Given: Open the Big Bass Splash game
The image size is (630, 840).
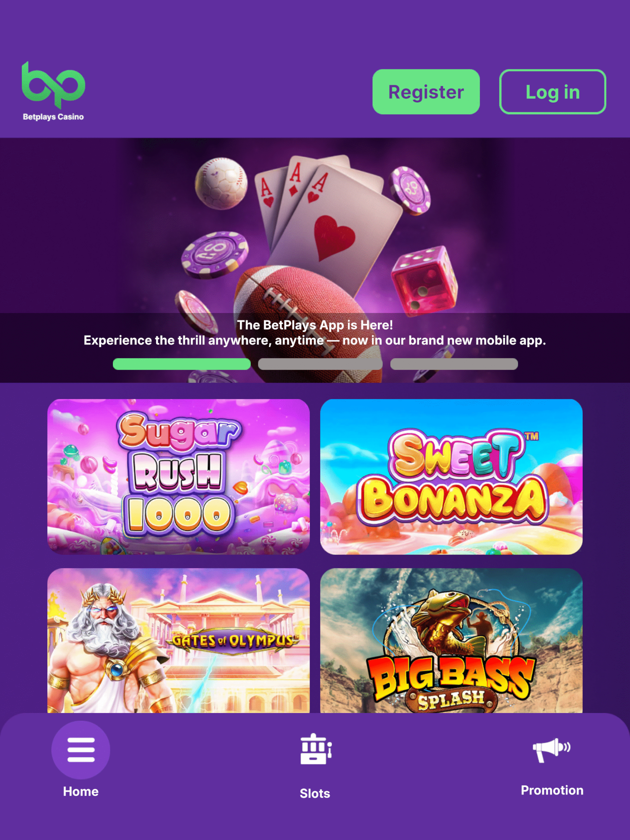Looking at the screenshot, I should point(451,640).
